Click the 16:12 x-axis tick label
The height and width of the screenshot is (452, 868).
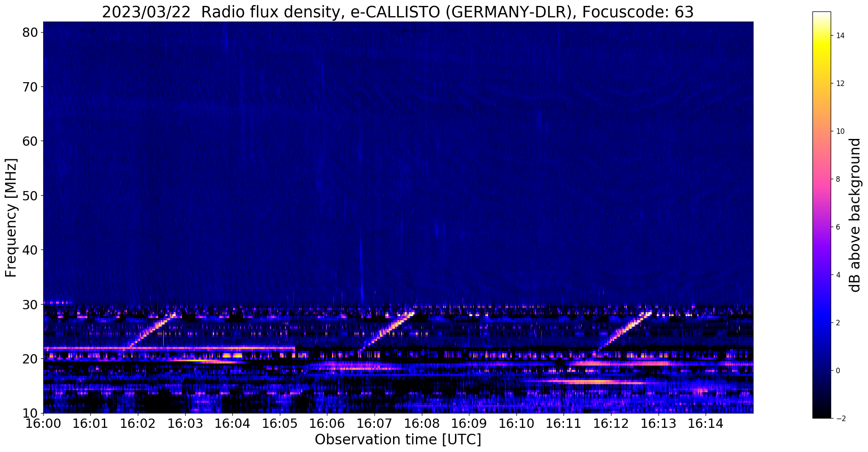tap(611, 424)
